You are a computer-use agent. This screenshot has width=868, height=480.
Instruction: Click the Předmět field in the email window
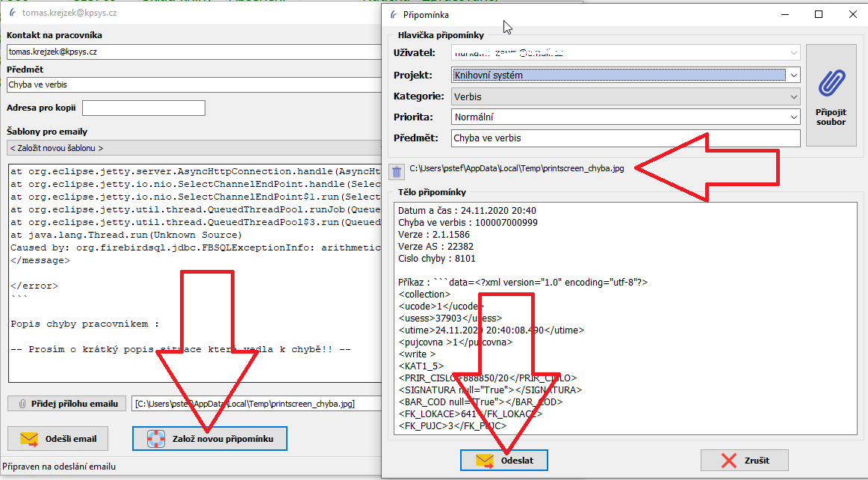(x=193, y=84)
